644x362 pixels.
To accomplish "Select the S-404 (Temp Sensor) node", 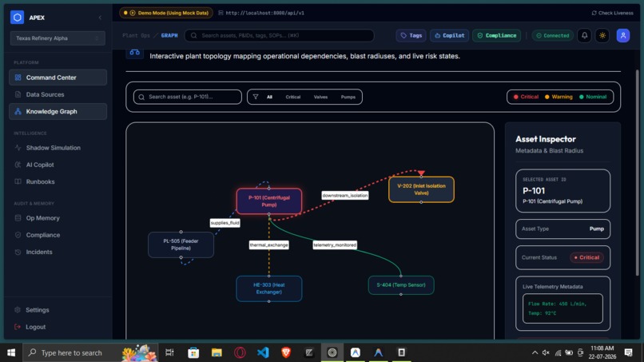I will coord(401,284).
